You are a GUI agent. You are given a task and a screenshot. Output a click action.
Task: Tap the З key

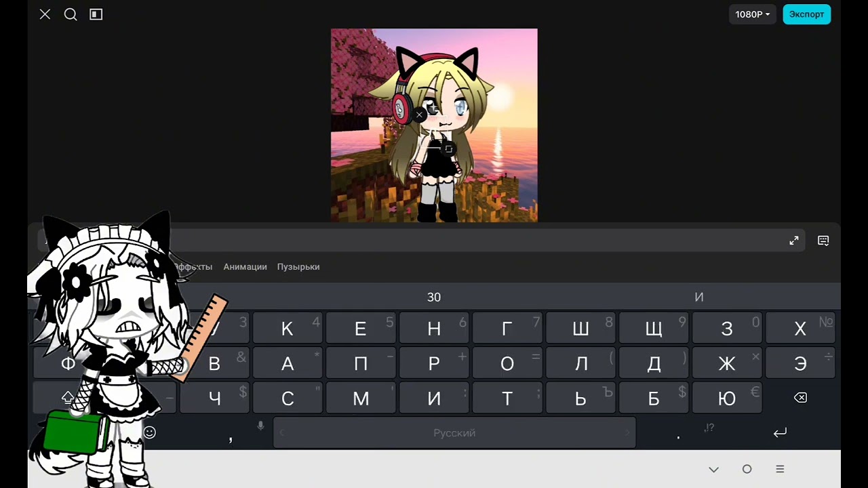point(727,329)
